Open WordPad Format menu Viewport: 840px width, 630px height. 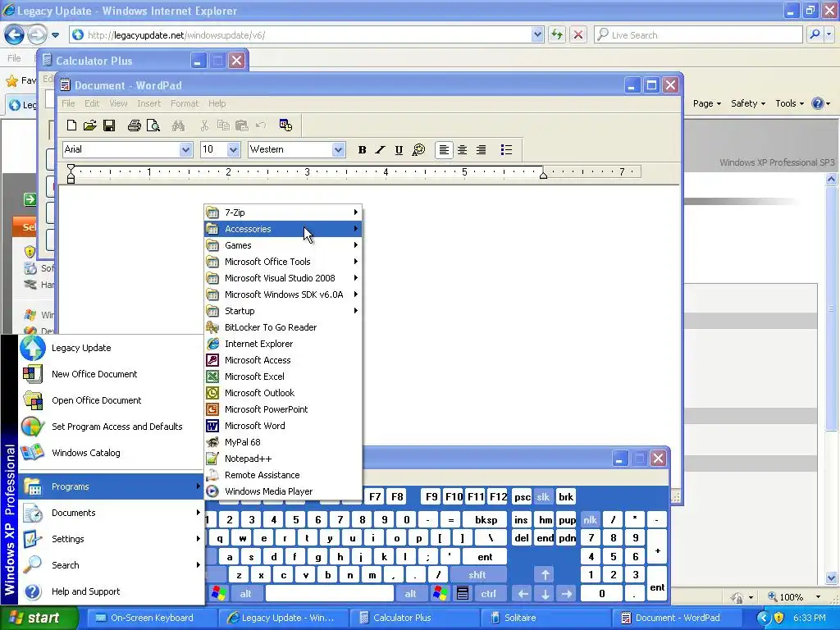click(185, 103)
